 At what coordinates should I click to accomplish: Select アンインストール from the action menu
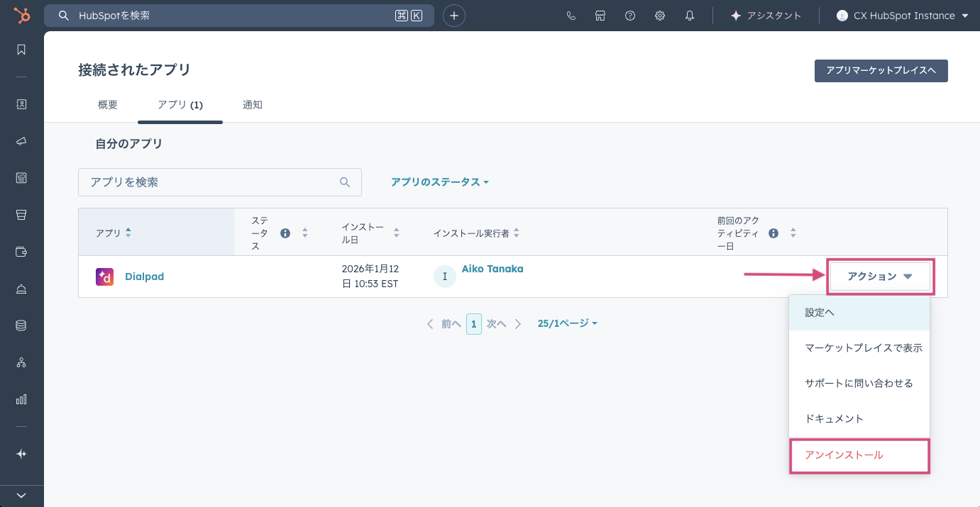tap(844, 455)
